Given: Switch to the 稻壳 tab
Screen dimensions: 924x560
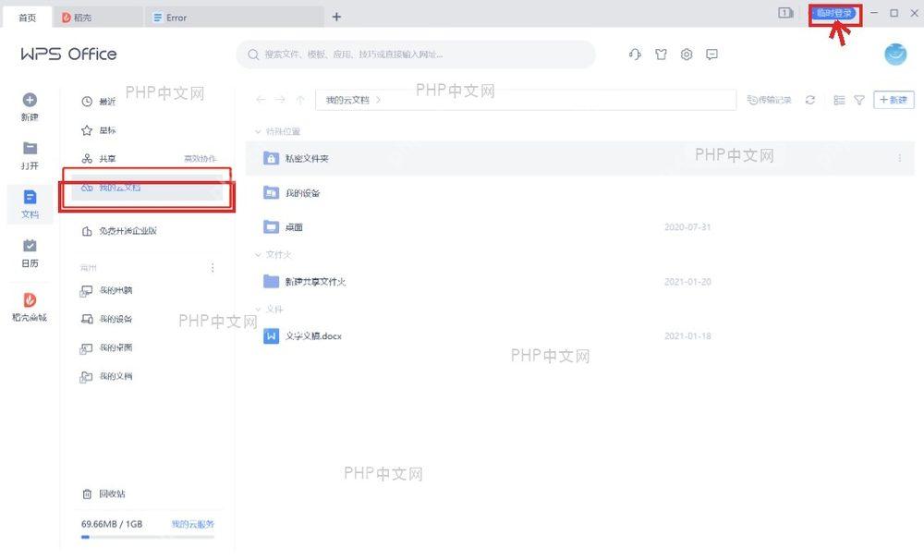Looking at the screenshot, I should pyautogui.click(x=99, y=18).
